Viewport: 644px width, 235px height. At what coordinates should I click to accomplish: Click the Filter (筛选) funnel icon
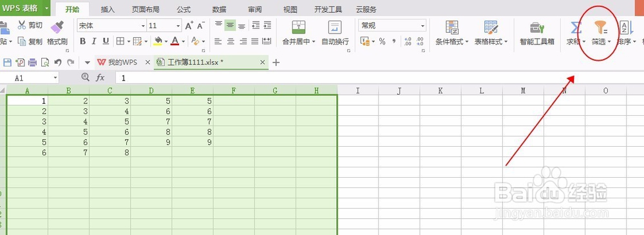click(601, 28)
